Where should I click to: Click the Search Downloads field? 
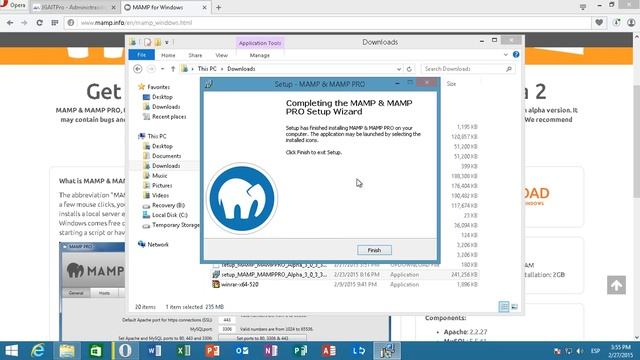pos(468,69)
